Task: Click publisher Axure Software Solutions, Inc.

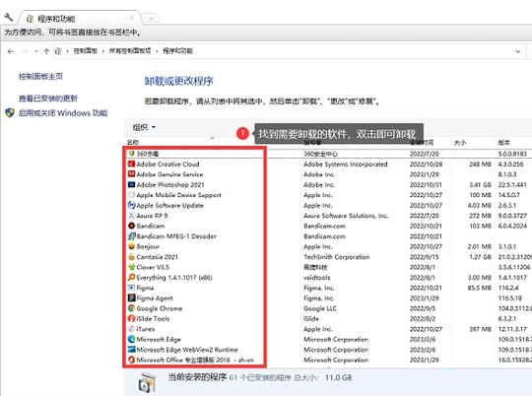Action: tap(346, 216)
